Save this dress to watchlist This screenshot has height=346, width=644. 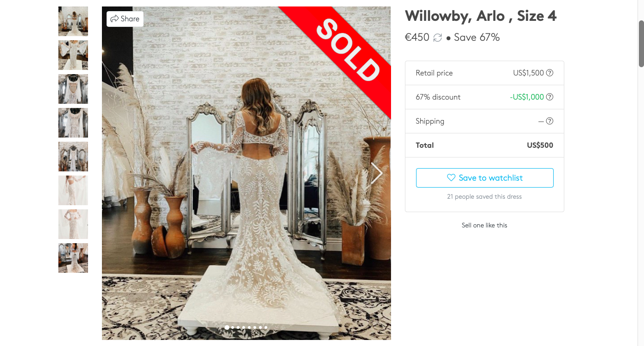(x=485, y=178)
